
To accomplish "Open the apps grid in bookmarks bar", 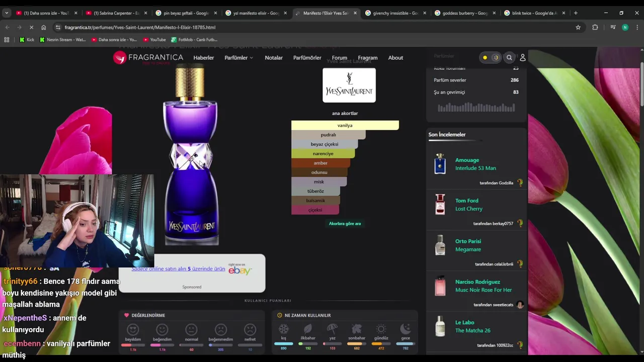I will (x=7, y=39).
